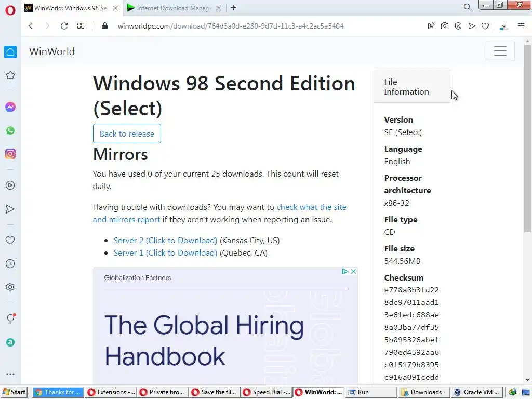This screenshot has height=399, width=532.
Task: Reload the WinWorld page
Action: tap(64, 26)
